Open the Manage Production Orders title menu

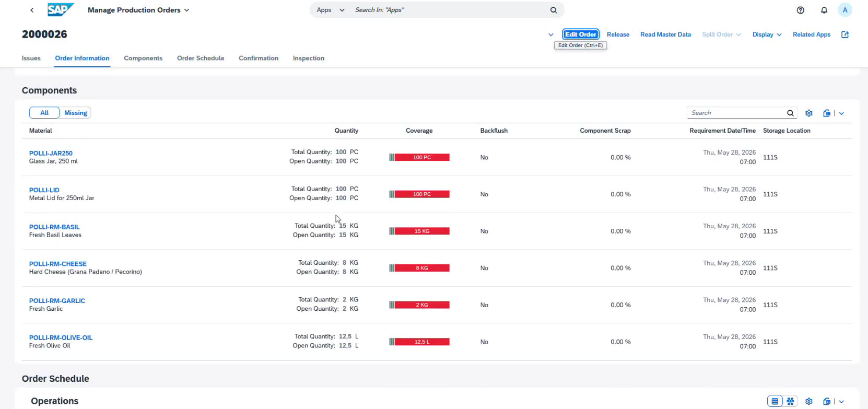pyautogui.click(x=138, y=10)
